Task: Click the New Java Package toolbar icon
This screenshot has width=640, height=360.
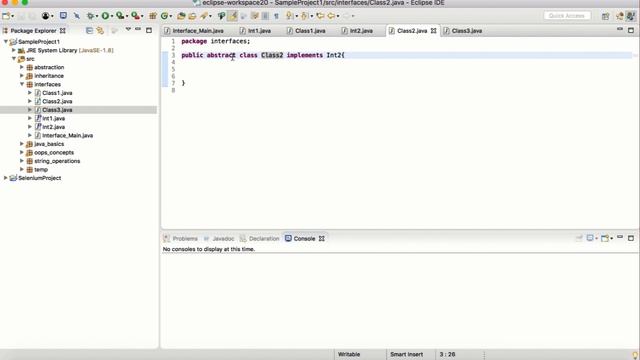Action: pyautogui.click(x=153, y=16)
